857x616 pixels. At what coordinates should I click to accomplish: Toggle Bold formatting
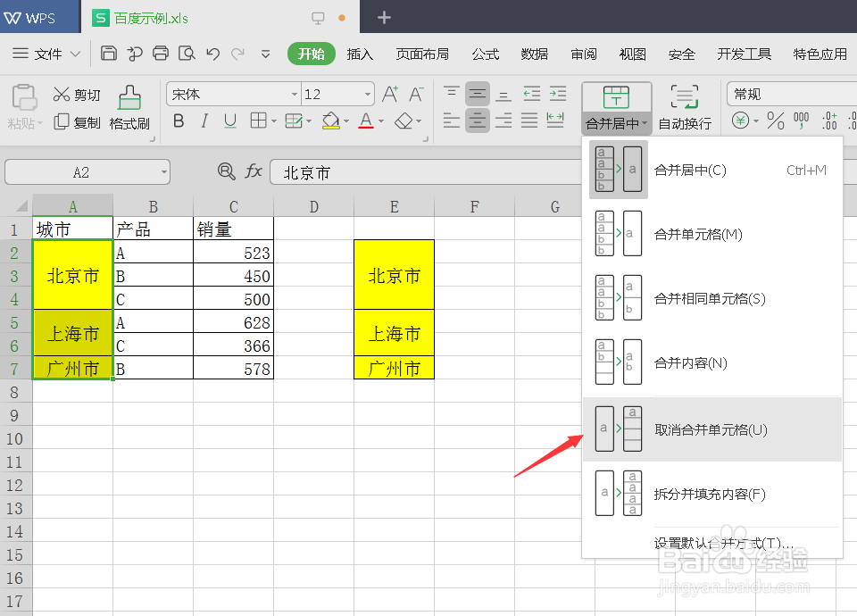pos(179,121)
